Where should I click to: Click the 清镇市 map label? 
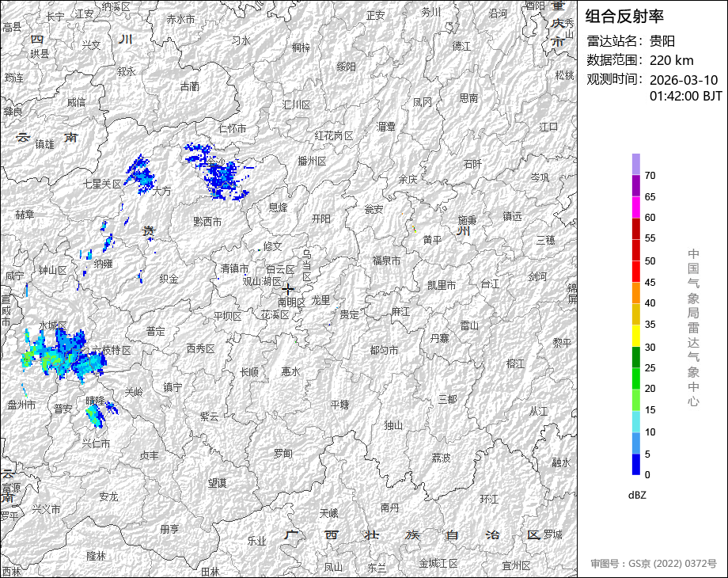(234, 268)
